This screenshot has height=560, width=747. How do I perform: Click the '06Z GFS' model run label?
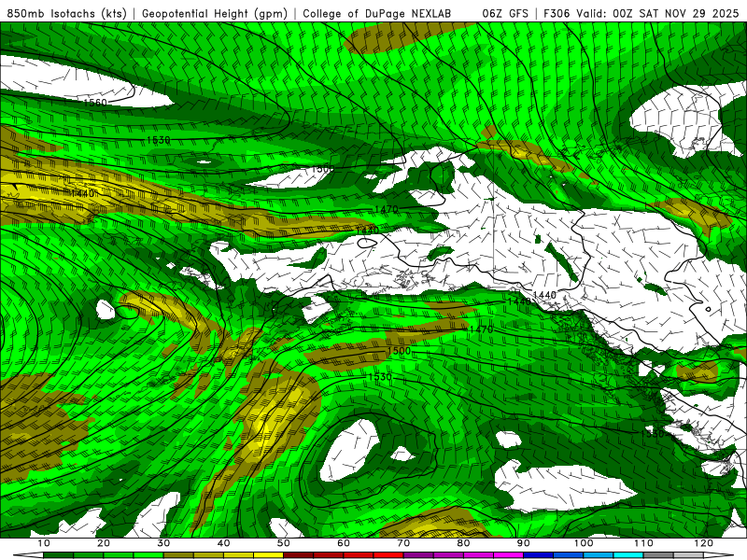505,13
